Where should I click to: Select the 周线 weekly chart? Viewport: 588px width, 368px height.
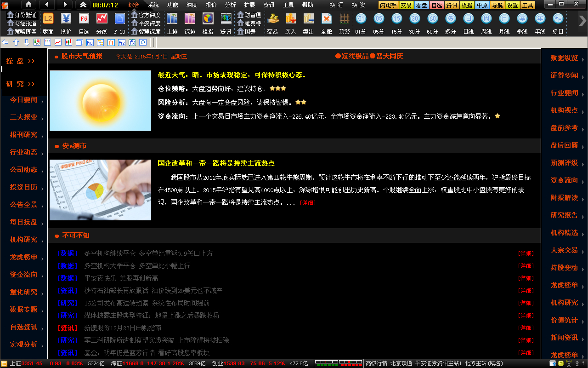[486, 23]
